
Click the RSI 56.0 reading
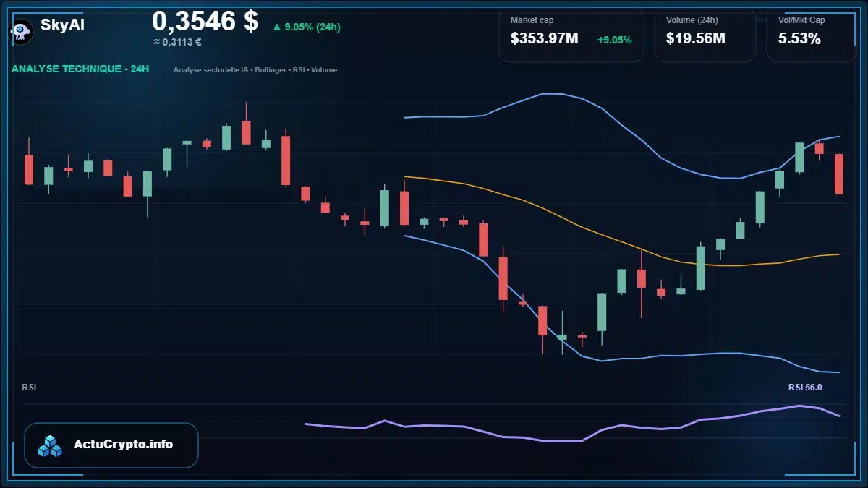click(x=805, y=388)
